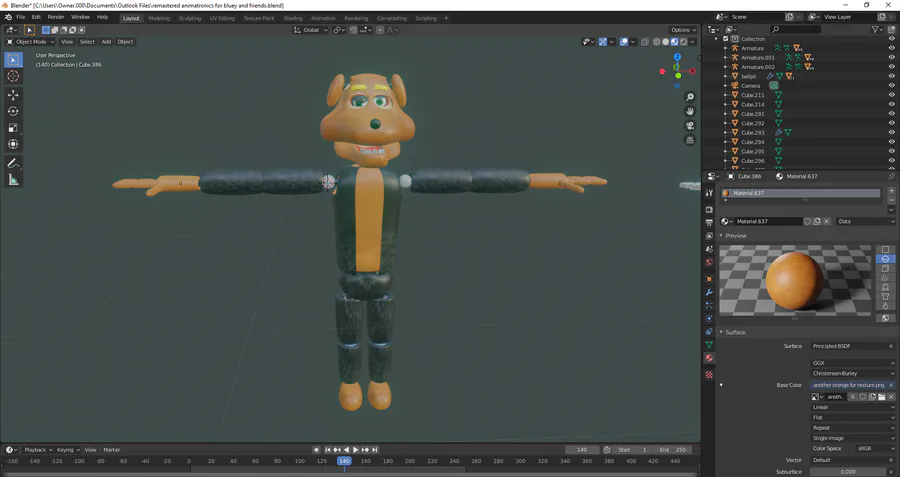This screenshot has width=900, height=477.
Task: Activate the Transform tool
Action: pos(13,144)
